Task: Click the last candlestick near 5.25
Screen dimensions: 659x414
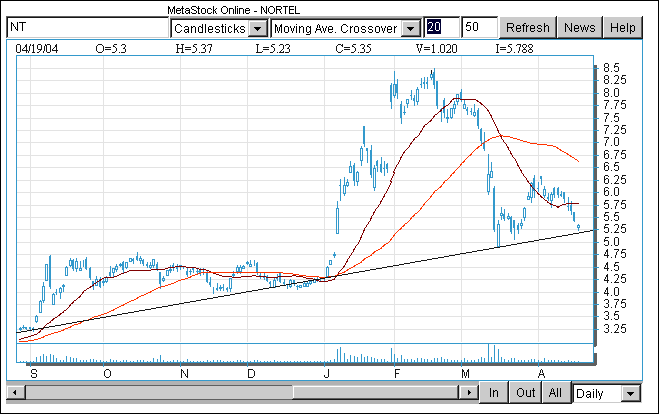Action: (x=578, y=227)
